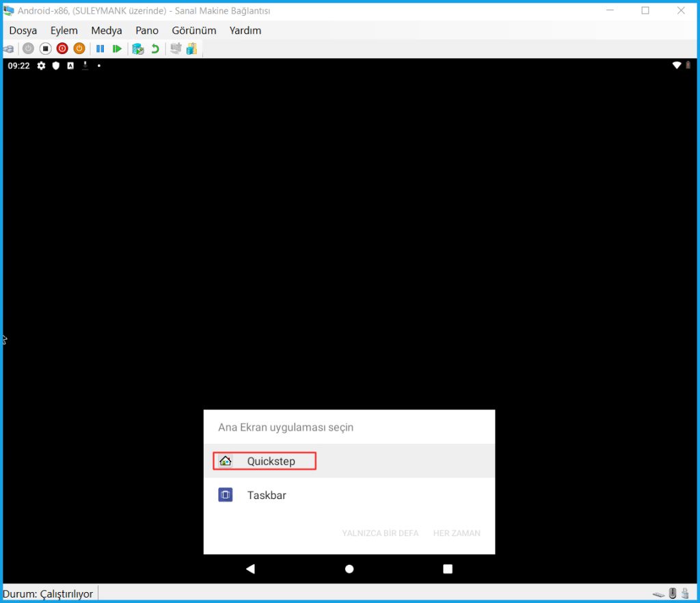700x603 pixels.
Task: Click the green Reset play icon
Action: (117, 49)
